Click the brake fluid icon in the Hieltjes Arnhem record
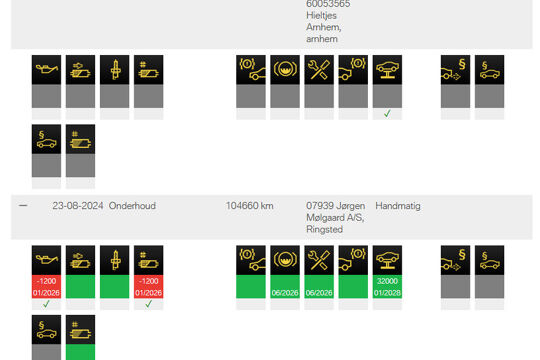The width and height of the screenshot is (540, 360). [x=285, y=70]
